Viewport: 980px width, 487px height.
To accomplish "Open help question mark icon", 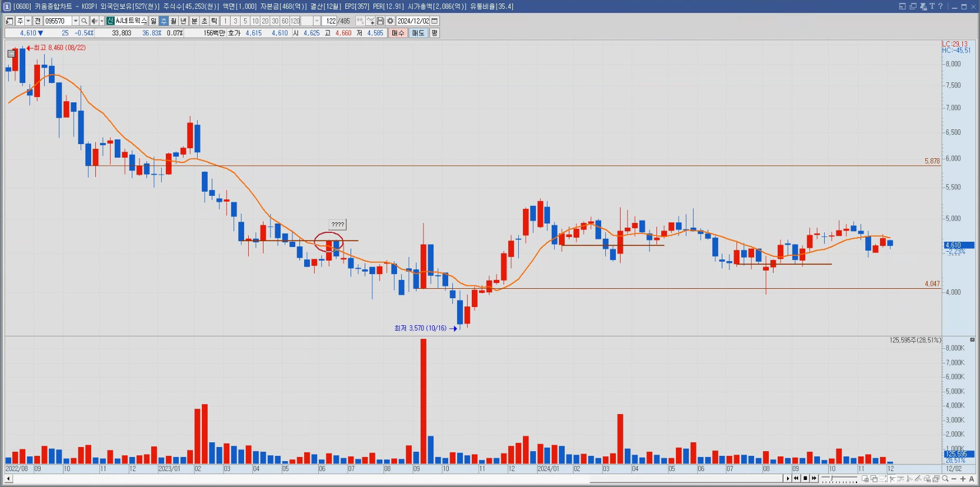I will pyautogui.click(x=941, y=6).
